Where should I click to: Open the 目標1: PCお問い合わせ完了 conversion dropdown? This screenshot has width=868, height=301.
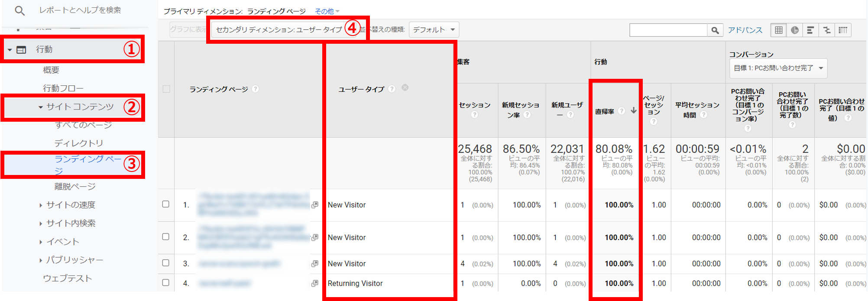pos(778,68)
